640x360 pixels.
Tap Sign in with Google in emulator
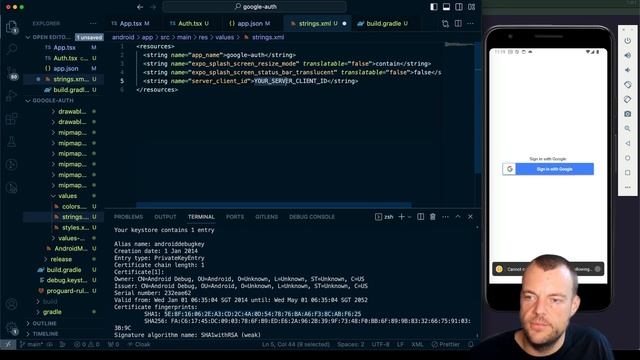point(548,169)
